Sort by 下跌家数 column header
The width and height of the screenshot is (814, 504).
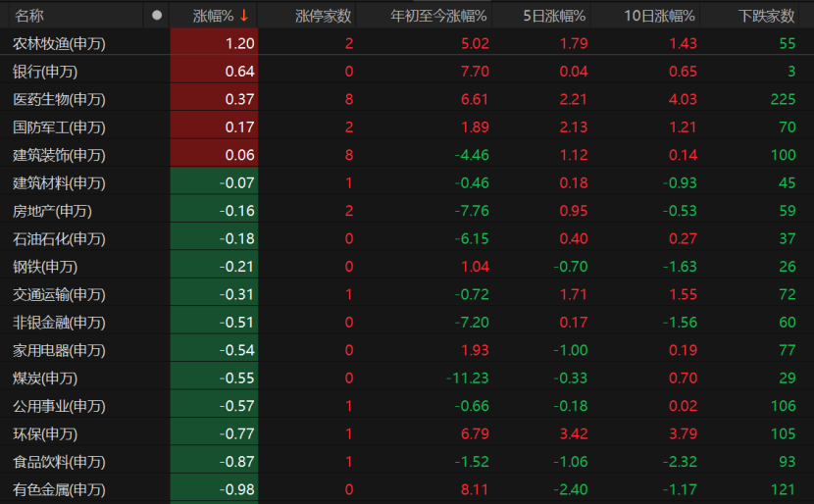[x=766, y=16]
